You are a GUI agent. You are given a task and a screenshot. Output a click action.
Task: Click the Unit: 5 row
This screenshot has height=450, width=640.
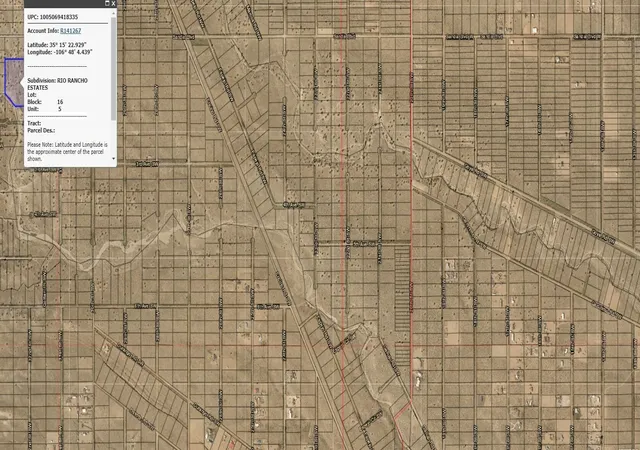click(44, 109)
